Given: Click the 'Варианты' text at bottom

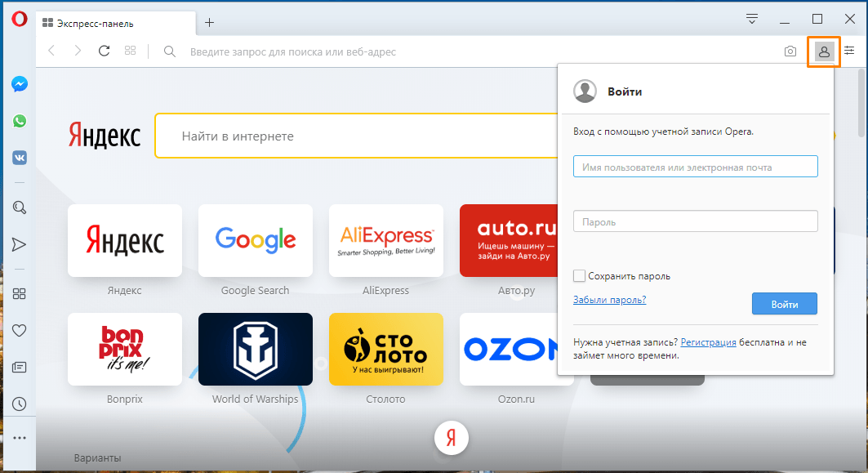Looking at the screenshot, I should click(97, 458).
